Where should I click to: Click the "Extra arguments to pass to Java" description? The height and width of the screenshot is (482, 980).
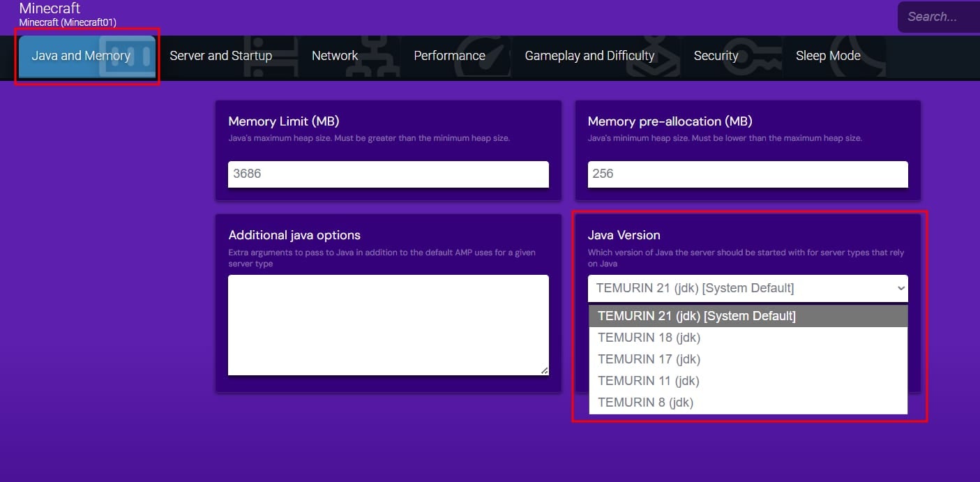382,258
